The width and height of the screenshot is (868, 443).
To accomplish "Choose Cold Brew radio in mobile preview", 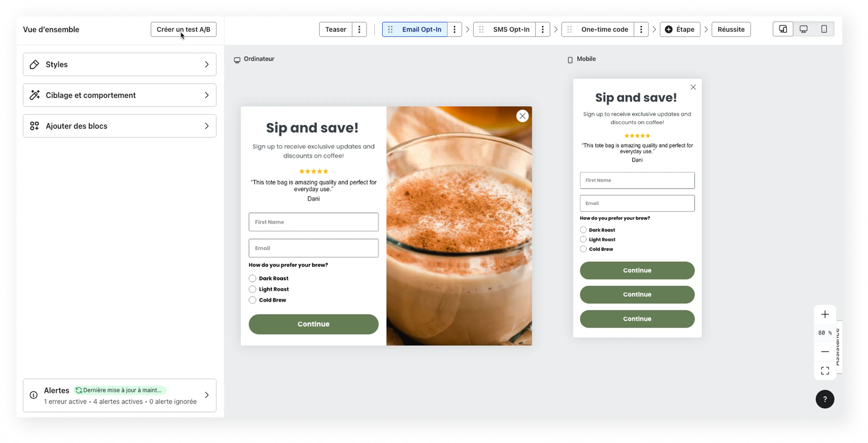I will (583, 249).
